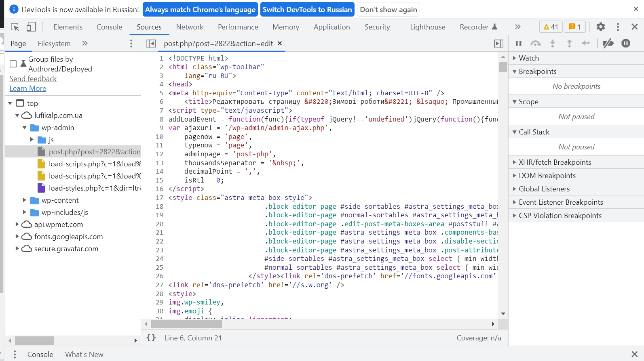
Task: Close the post.php file tab
Action: [x=280, y=43]
